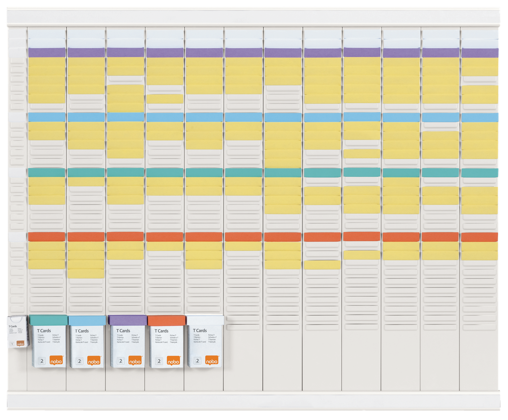
Task: Click the white label tab atop the first column
Action: pos(47,35)
